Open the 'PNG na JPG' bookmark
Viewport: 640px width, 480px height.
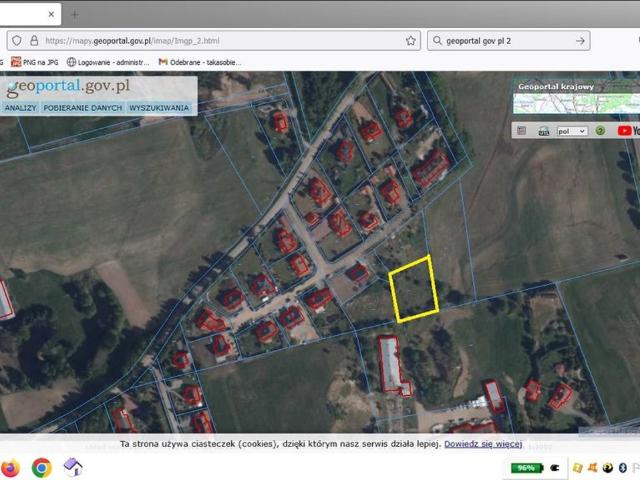pos(36,62)
